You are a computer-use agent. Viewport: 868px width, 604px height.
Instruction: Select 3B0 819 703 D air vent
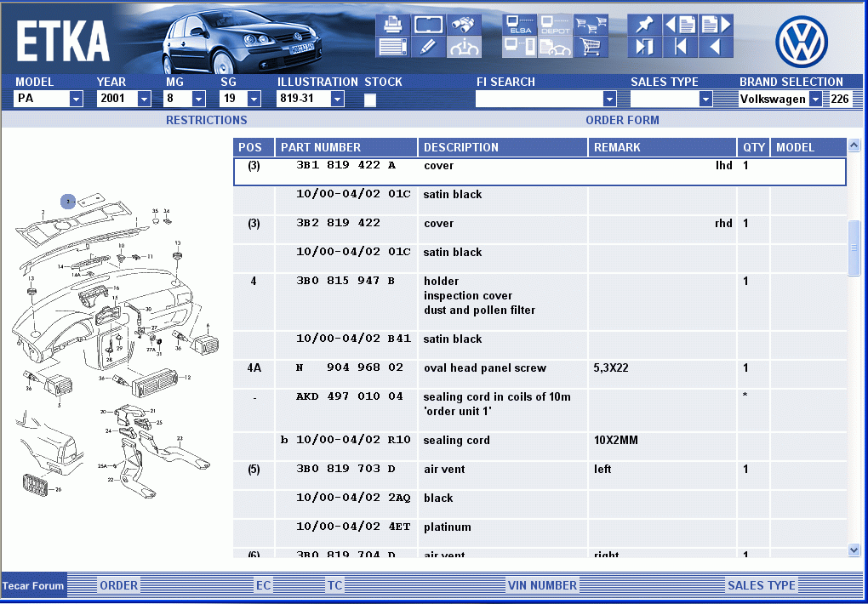(x=540, y=475)
